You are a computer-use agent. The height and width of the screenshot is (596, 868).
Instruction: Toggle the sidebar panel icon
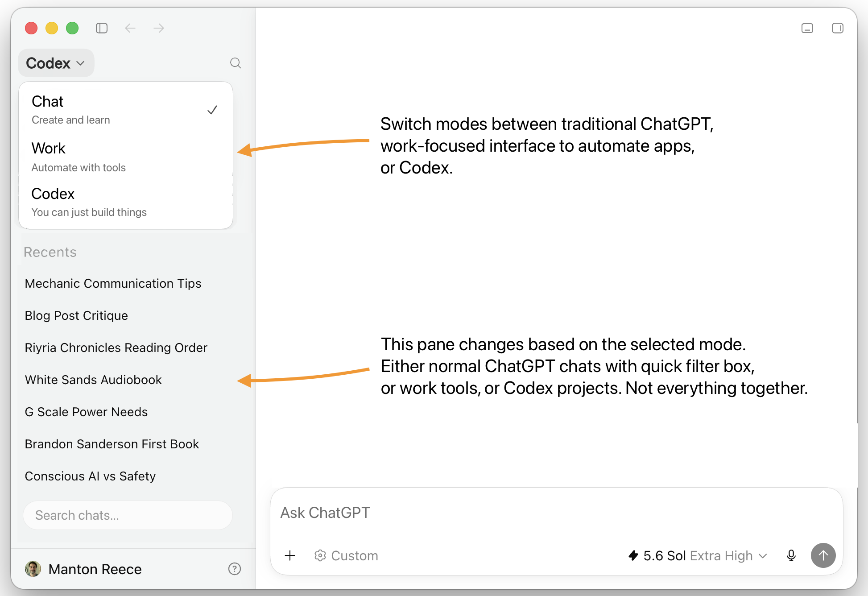(x=102, y=28)
